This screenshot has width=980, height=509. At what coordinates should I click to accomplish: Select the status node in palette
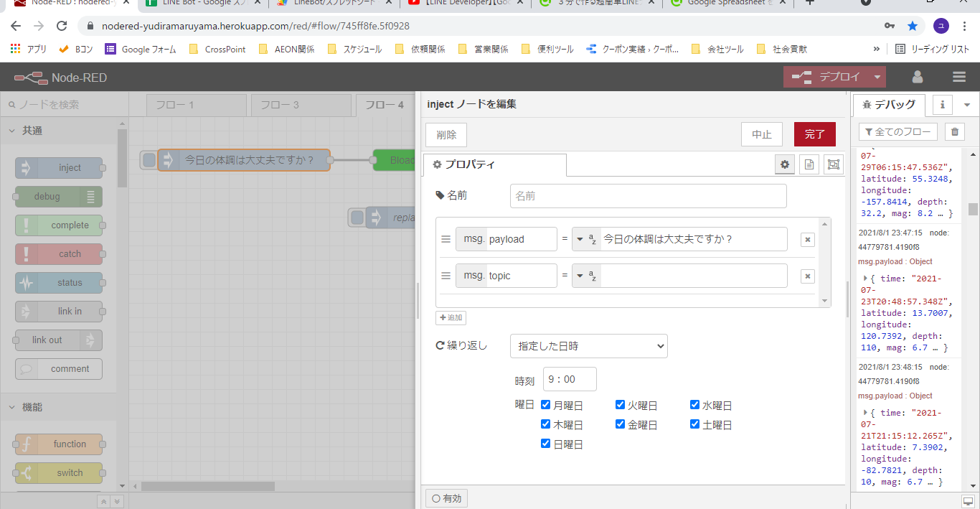[59, 283]
